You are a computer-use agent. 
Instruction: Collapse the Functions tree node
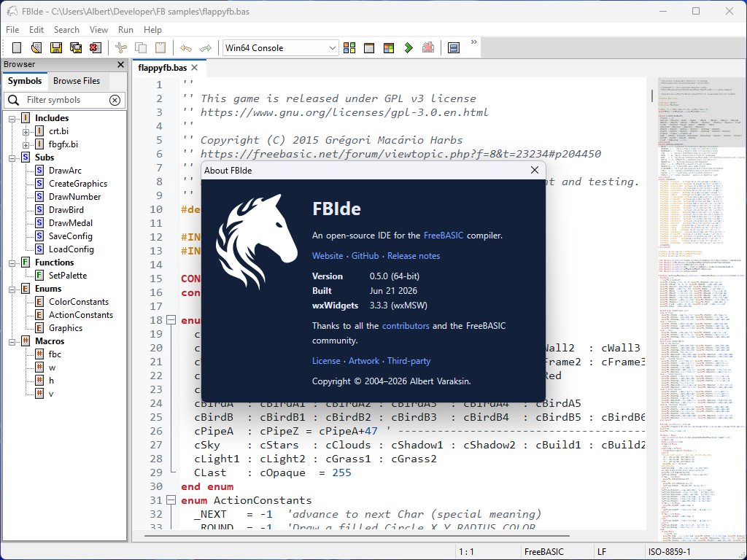click(12, 262)
